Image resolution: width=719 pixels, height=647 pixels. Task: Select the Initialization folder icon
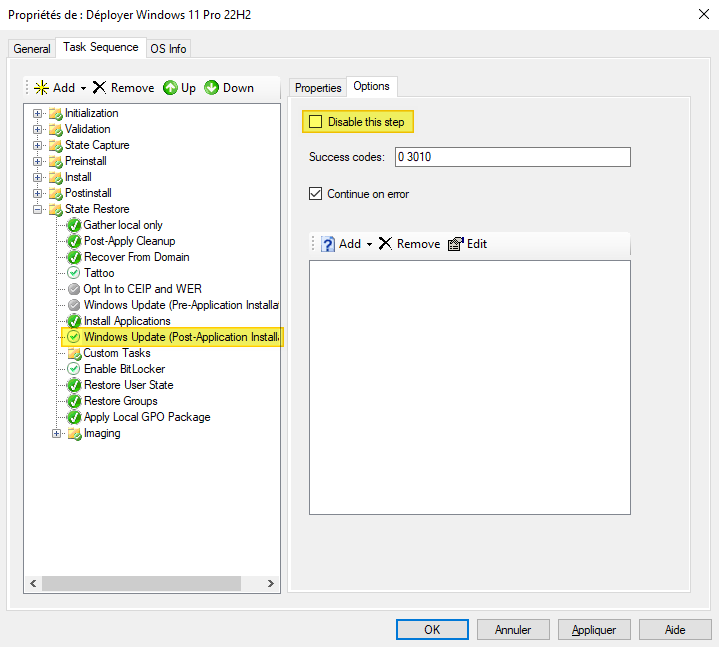[56, 113]
